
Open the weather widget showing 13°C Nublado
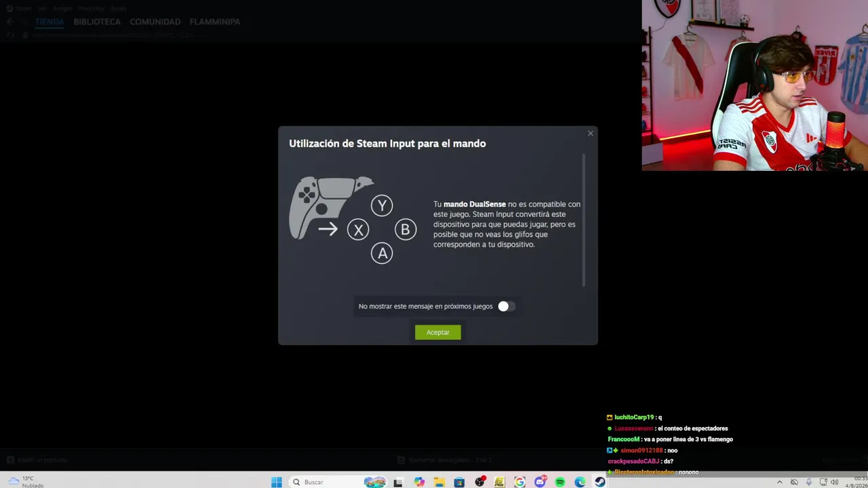coord(26,482)
